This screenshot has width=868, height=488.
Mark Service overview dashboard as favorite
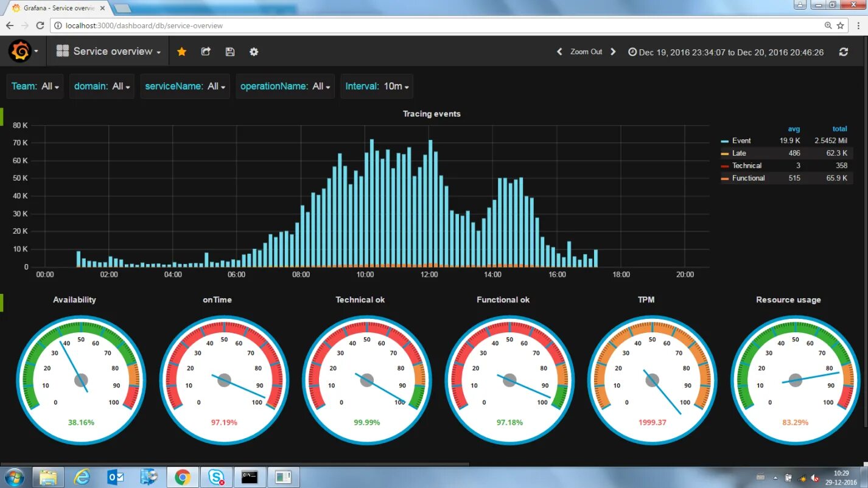click(x=181, y=52)
